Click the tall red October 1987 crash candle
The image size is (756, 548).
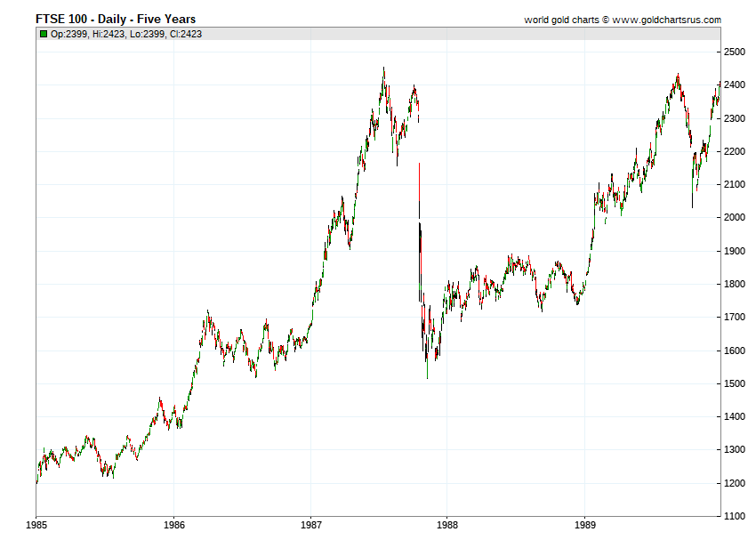point(420,181)
